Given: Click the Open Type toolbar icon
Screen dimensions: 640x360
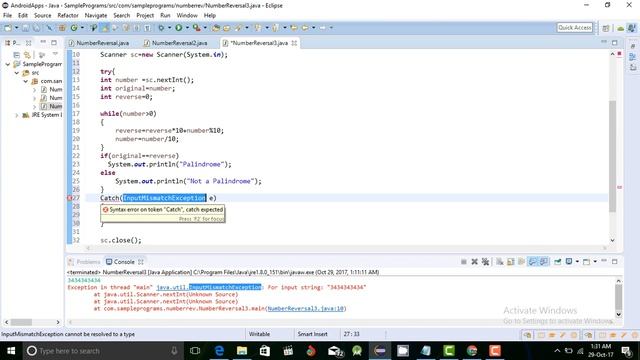Looking at the screenshot, I should (216, 28).
